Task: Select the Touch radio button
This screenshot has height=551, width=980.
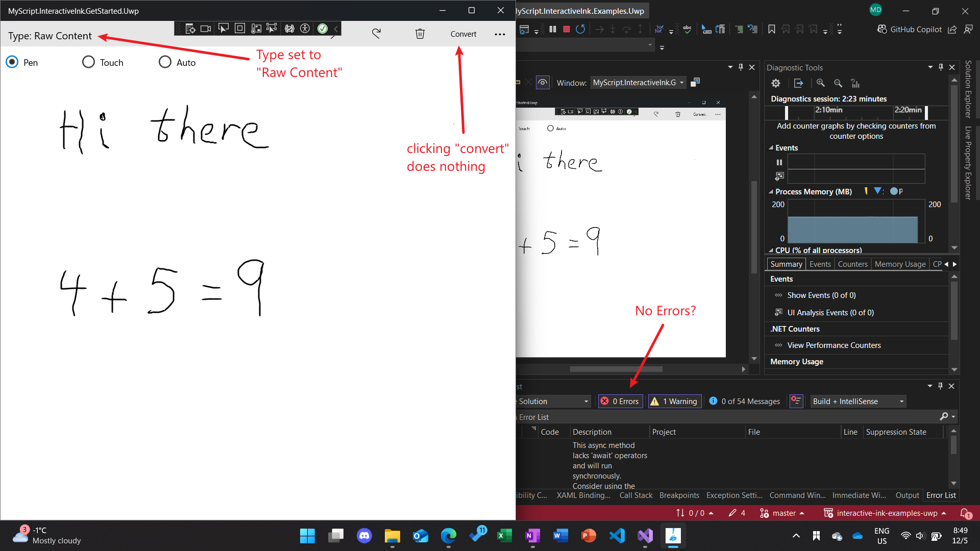Action: tap(89, 62)
